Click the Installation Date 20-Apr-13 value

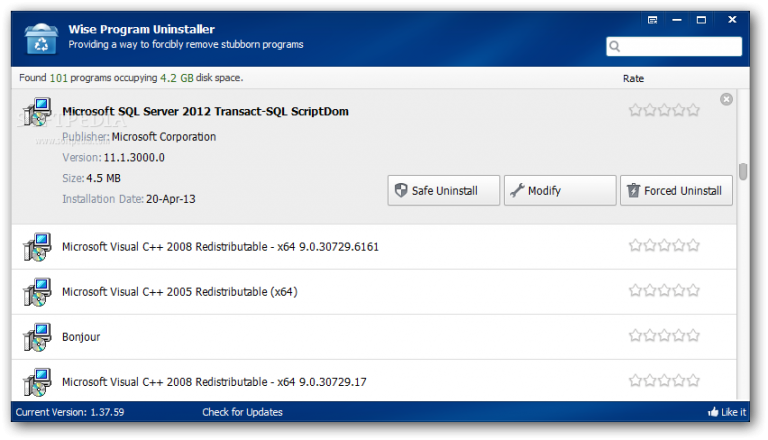coord(170,199)
